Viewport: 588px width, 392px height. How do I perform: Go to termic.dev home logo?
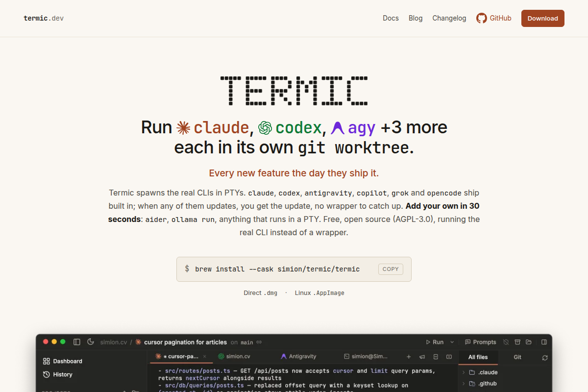(44, 18)
